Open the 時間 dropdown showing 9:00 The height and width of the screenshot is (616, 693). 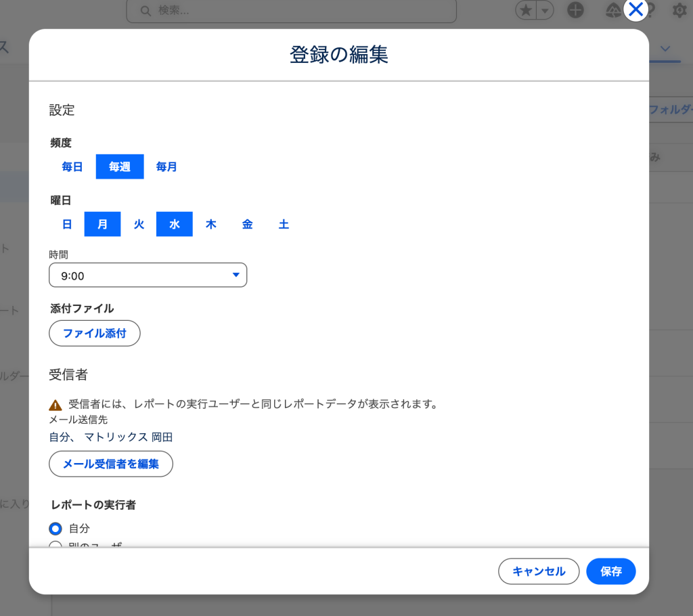tap(148, 276)
